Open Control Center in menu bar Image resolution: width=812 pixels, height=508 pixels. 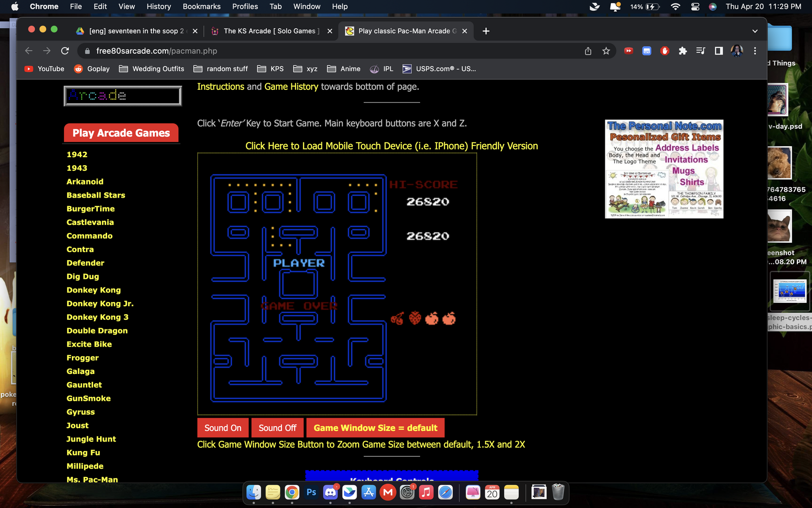695,7
